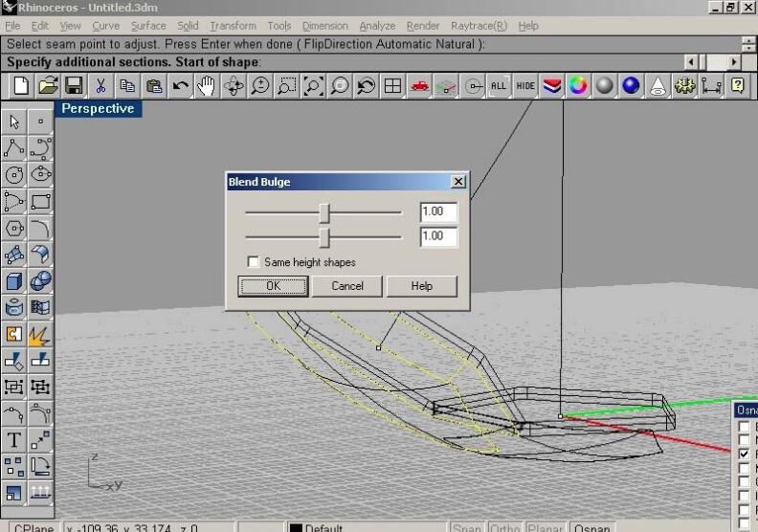Click the HIDE objects toolbar button
This screenshot has height=532, width=758.
pos(525,86)
